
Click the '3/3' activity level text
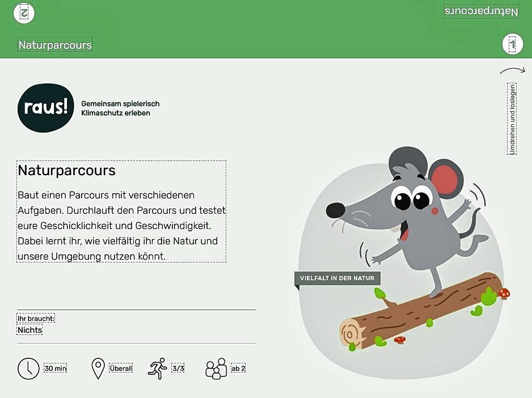[x=178, y=368]
